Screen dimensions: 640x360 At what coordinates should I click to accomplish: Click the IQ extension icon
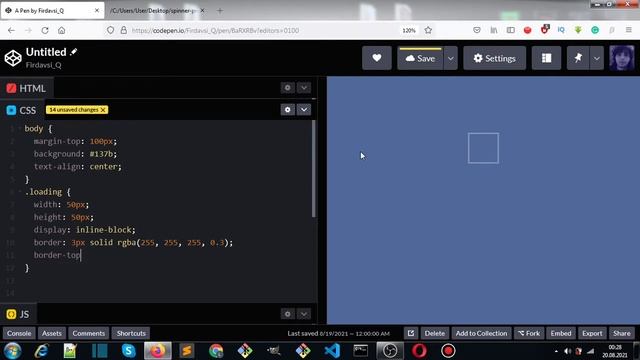pyautogui.click(x=561, y=30)
